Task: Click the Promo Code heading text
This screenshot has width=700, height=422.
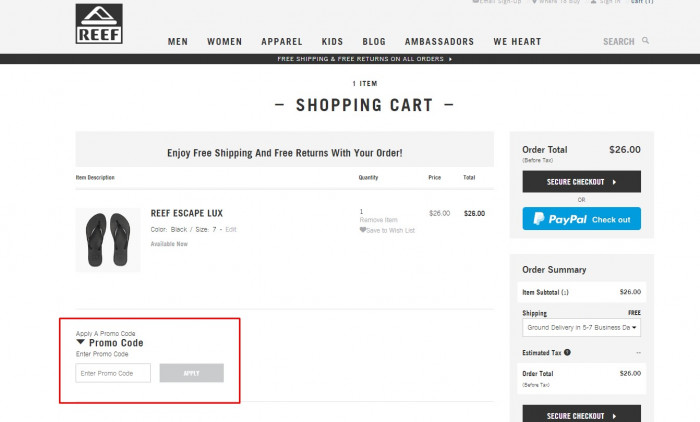Action: tap(116, 343)
